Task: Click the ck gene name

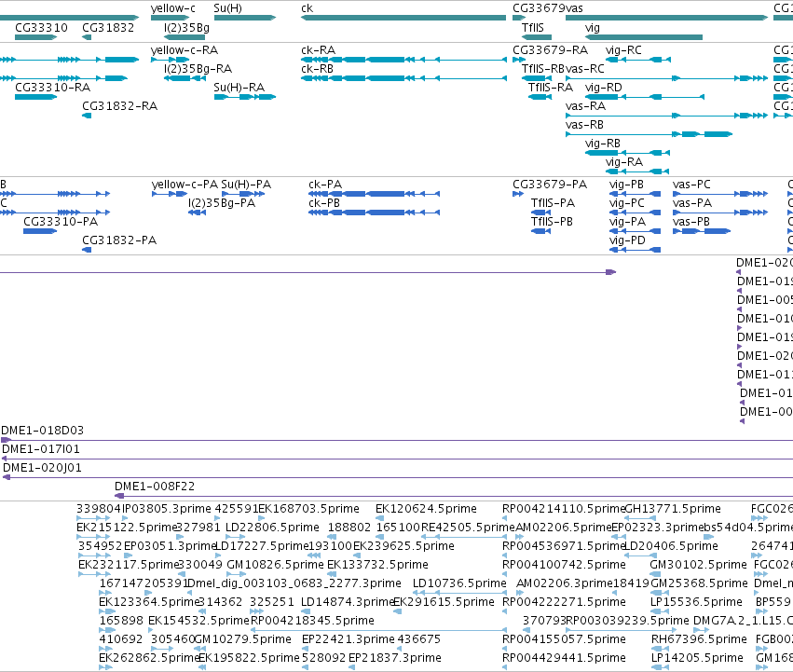Action: [x=307, y=8]
